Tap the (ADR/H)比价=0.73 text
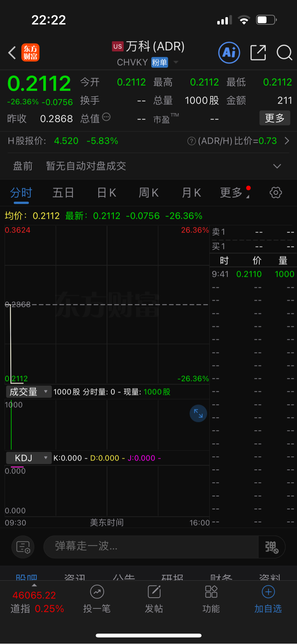 (237, 141)
